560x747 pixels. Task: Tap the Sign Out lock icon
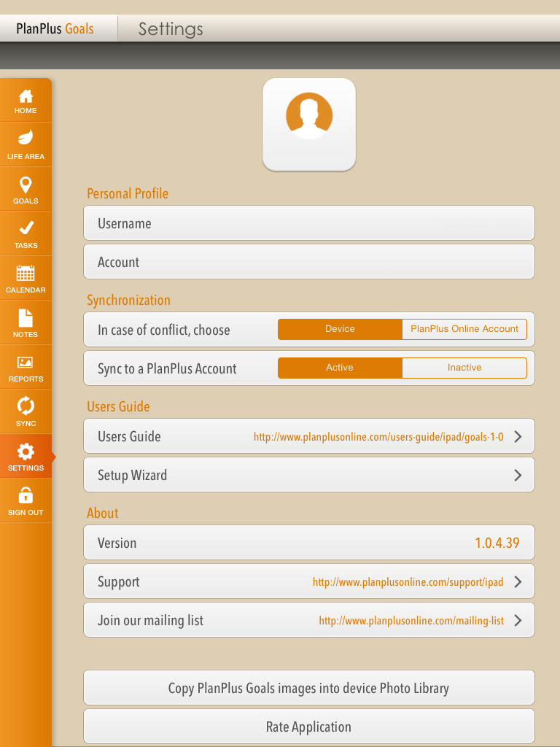pos(26,495)
